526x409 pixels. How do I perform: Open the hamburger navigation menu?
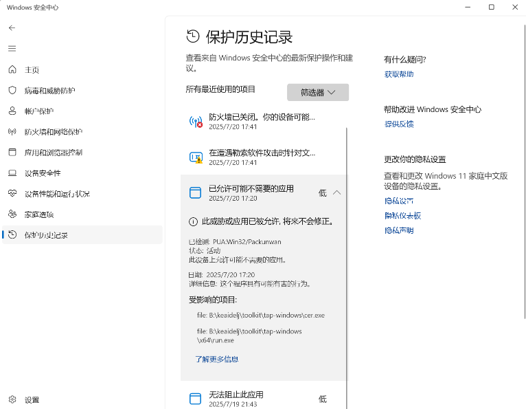coord(12,49)
